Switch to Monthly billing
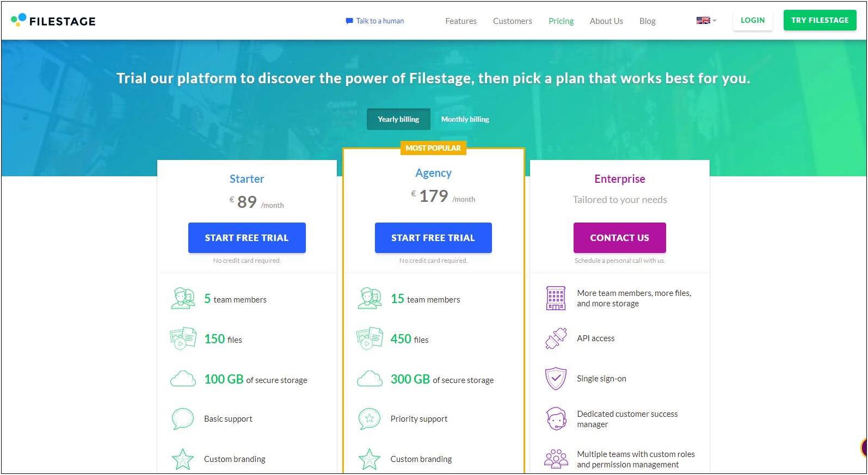 465,119
